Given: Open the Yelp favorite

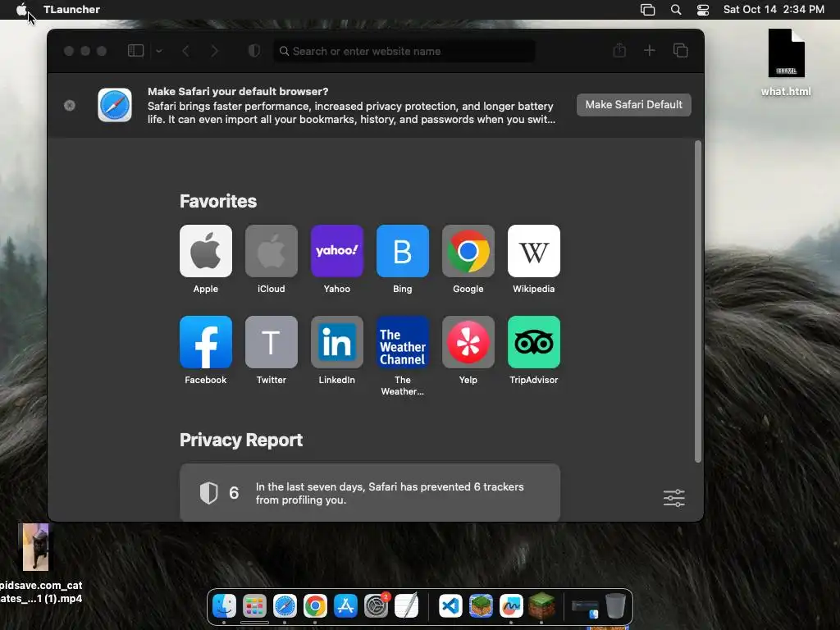Looking at the screenshot, I should pyautogui.click(x=468, y=342).
